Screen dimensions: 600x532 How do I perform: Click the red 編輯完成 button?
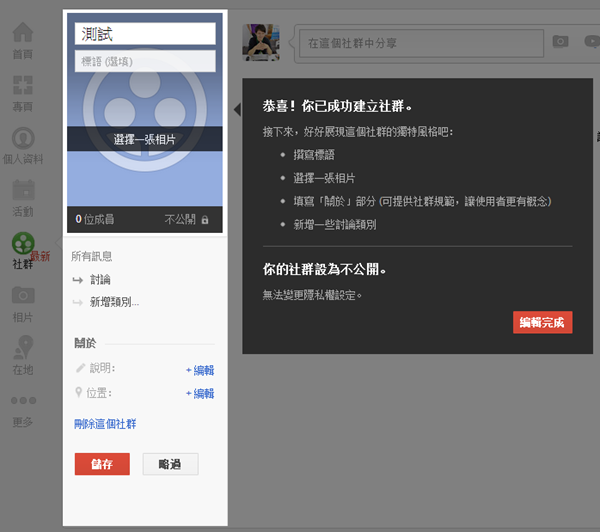tap(543, 322)
